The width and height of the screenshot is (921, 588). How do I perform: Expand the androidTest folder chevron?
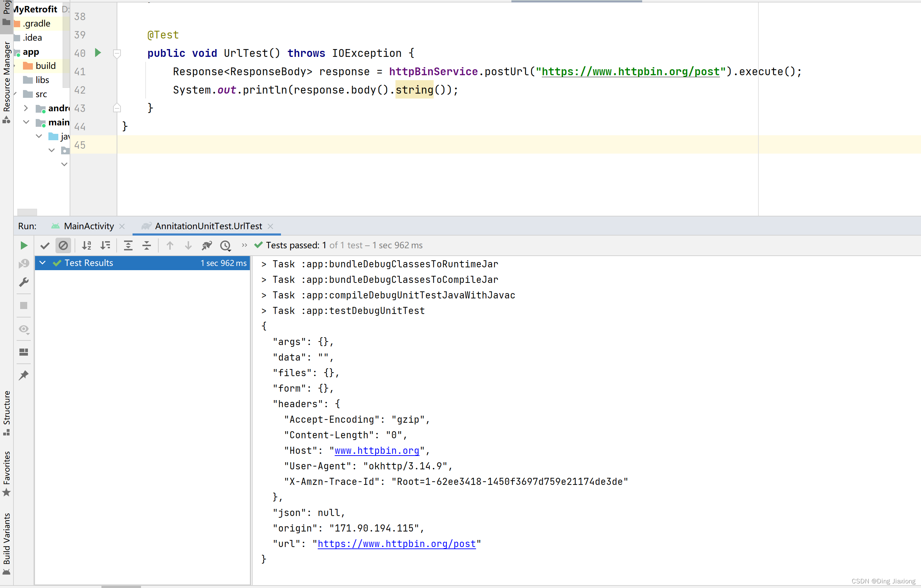click(x=26, y=108)
